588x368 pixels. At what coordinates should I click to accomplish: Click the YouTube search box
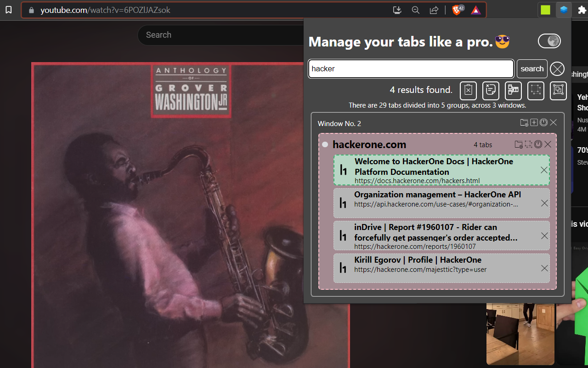click(220, 35)
